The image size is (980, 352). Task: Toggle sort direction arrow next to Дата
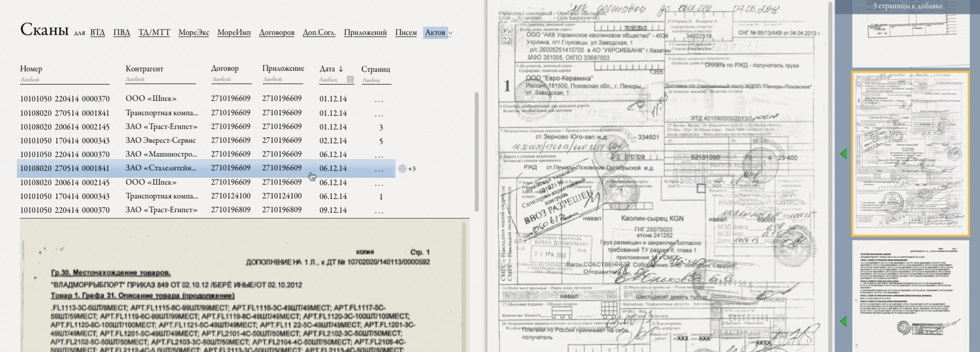[x=341, y=69]
